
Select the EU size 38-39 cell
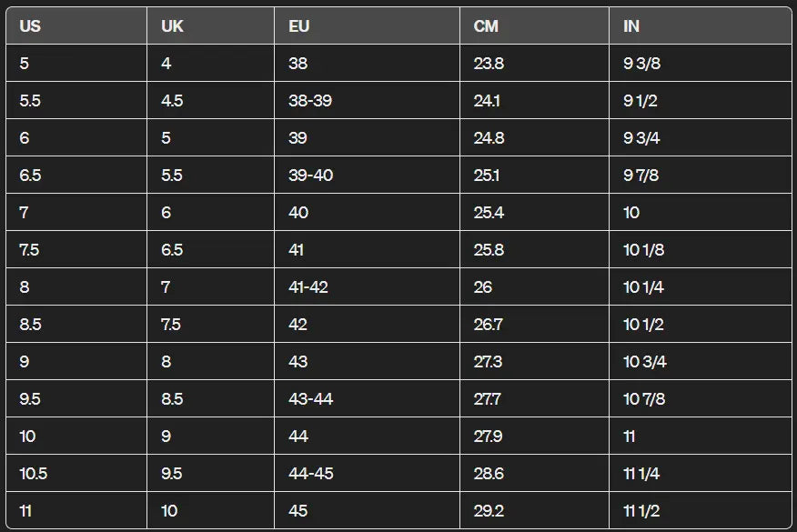tap(310, 101)
